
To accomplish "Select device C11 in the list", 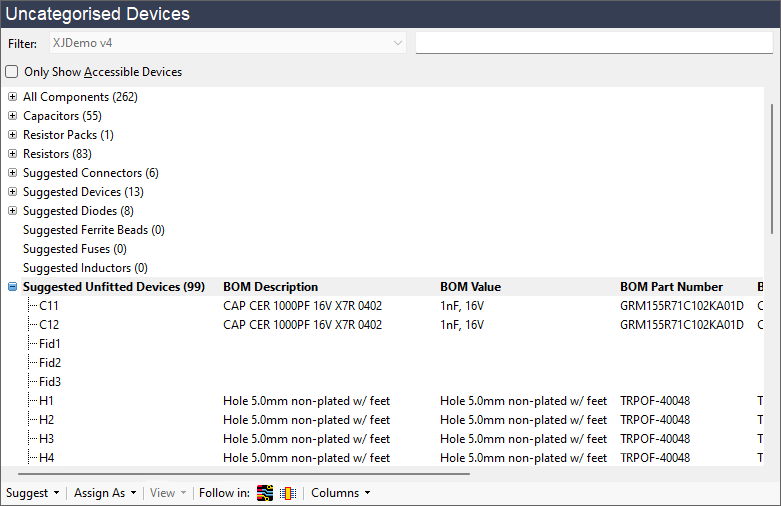I will point(49,306).
